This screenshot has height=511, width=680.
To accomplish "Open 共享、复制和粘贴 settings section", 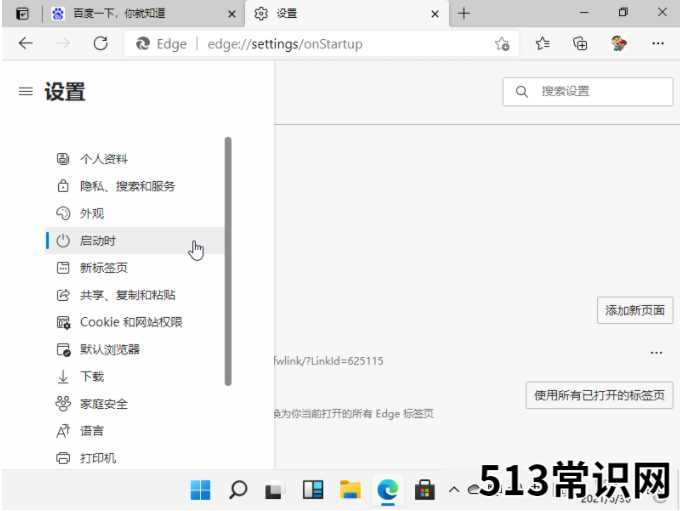I will pos(134,295).
